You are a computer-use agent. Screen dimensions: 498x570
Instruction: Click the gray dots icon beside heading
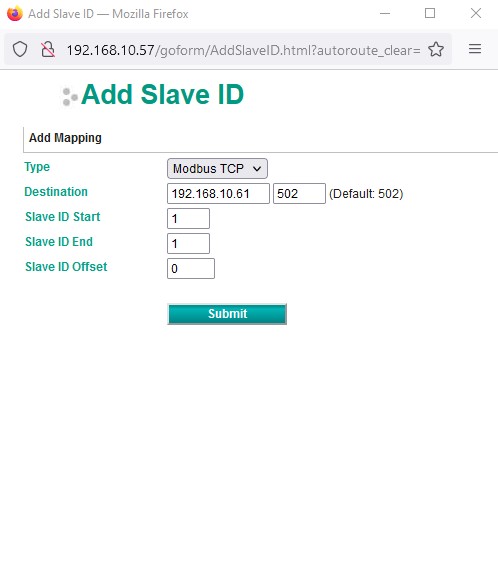(69, 97)
